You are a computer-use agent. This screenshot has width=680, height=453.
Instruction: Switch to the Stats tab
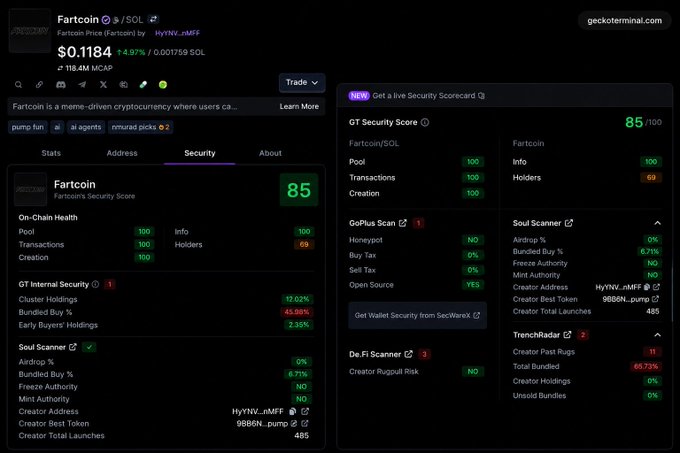(51, 153)
